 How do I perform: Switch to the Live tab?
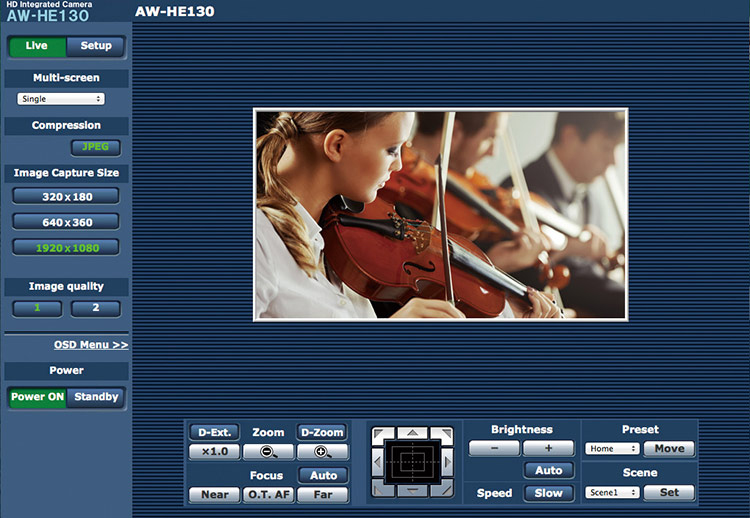click(x=37, y=46)
